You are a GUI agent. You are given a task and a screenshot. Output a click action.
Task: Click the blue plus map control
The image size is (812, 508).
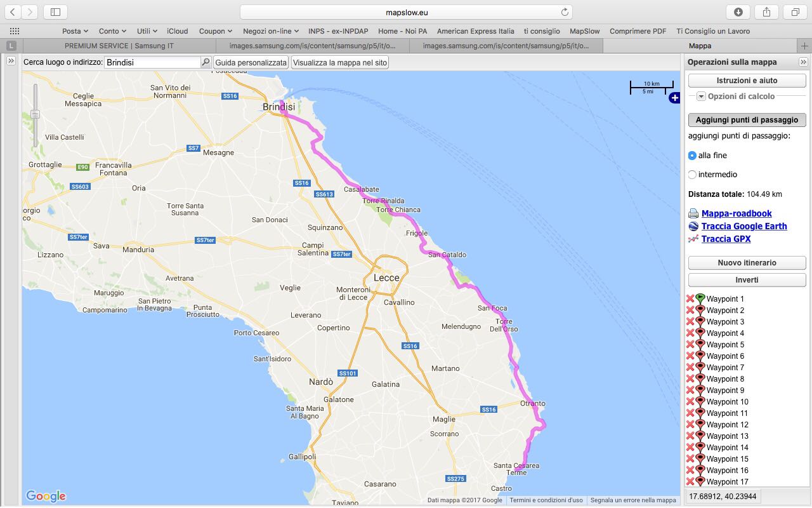[x=674, y=98]
